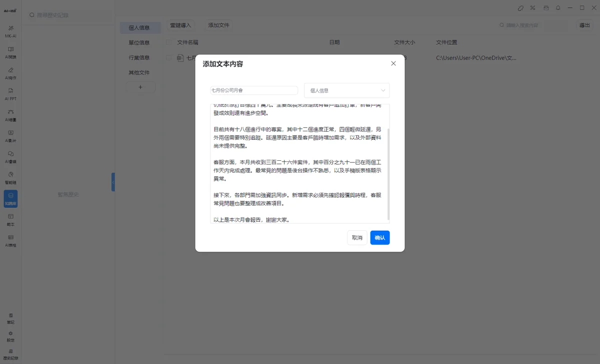Screen dimensions: 600x364
Task: Open the AI PPT module
Action: [10, 94]
